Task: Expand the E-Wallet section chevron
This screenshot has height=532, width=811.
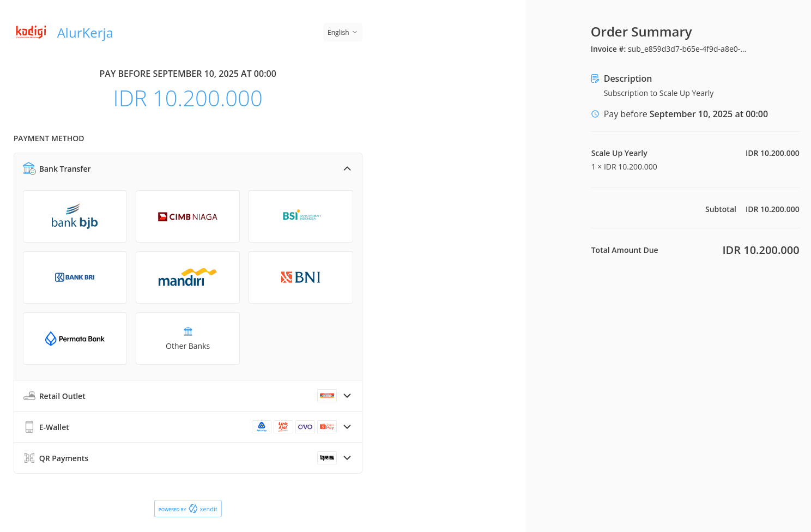Action: point(347,427)
